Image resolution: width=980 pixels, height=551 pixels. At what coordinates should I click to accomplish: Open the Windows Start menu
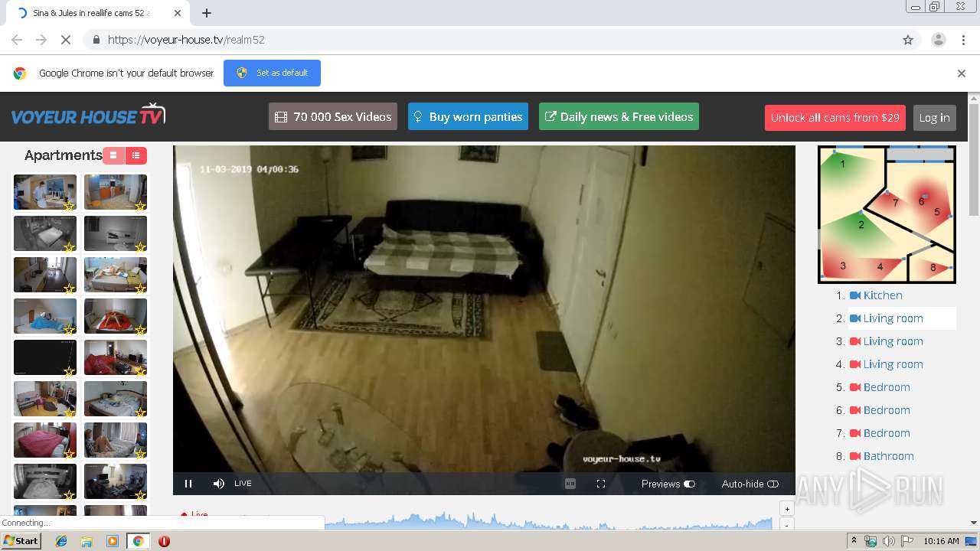[x=21, y=541]
